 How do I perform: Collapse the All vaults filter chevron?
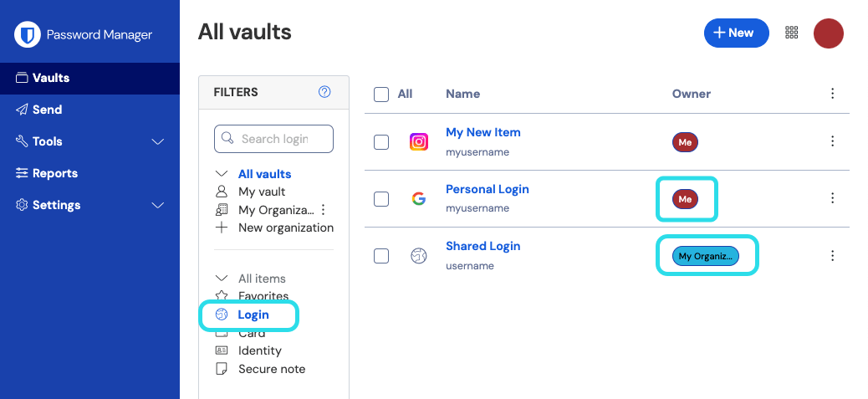point(222,174)
